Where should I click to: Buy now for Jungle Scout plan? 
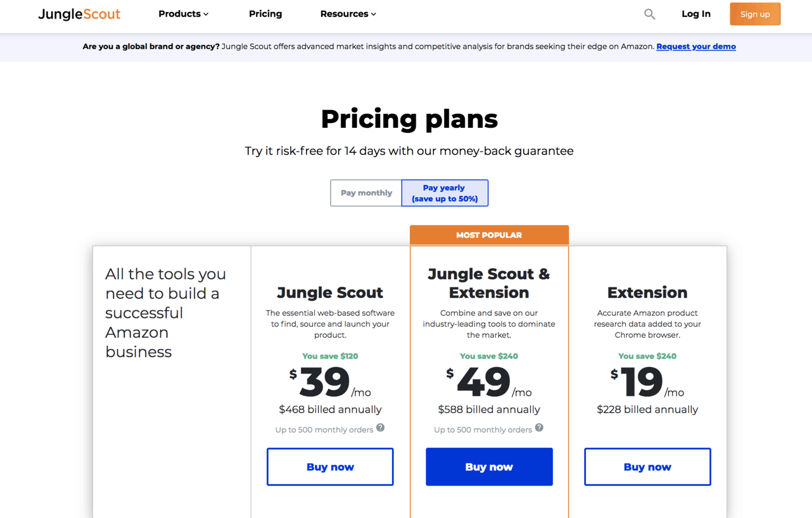point(330,467)
